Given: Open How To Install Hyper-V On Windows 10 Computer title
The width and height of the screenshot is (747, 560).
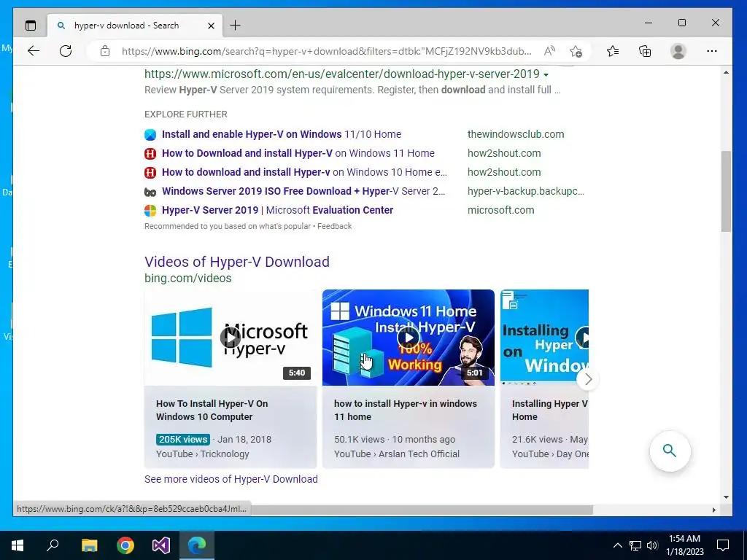Looking at the screenshot, I should (212, 410).
